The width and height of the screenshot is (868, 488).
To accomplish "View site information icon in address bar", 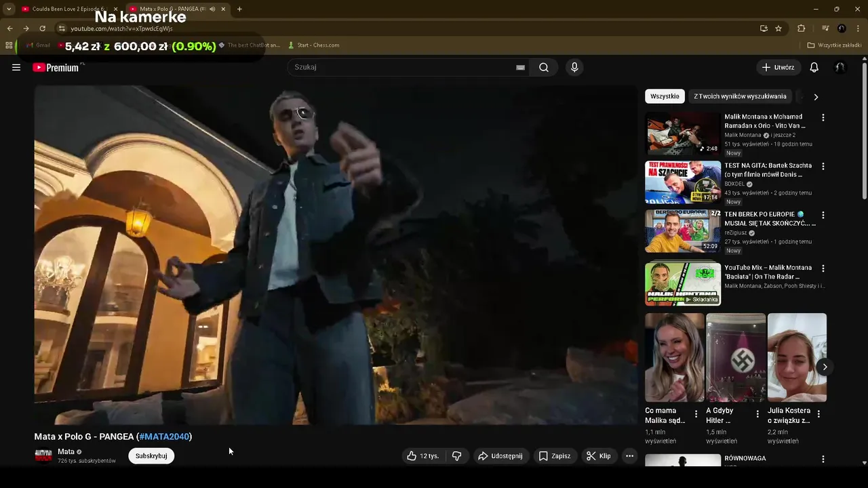I will 62,28.
